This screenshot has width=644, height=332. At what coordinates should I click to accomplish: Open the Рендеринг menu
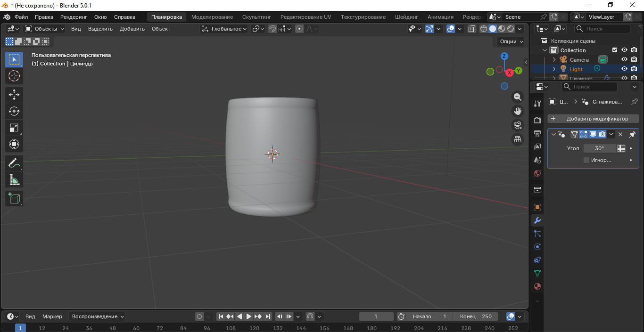pyautogui.click(x=74, y=17)
